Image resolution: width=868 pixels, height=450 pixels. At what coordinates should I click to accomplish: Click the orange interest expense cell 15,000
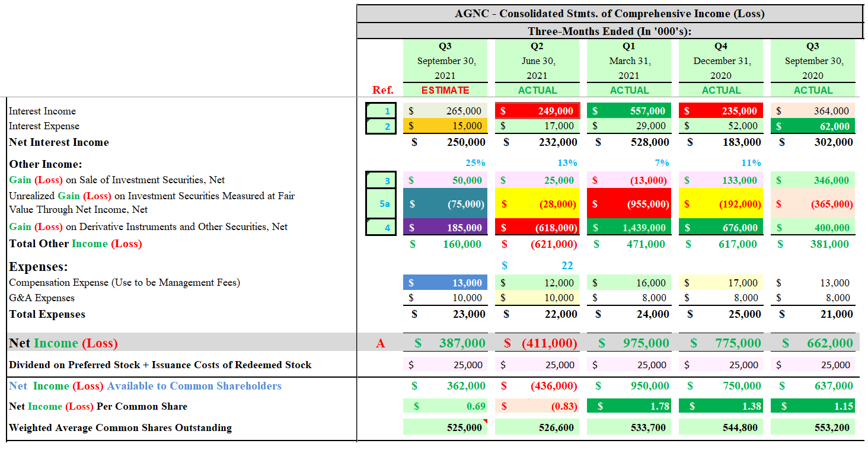[445, 126]
